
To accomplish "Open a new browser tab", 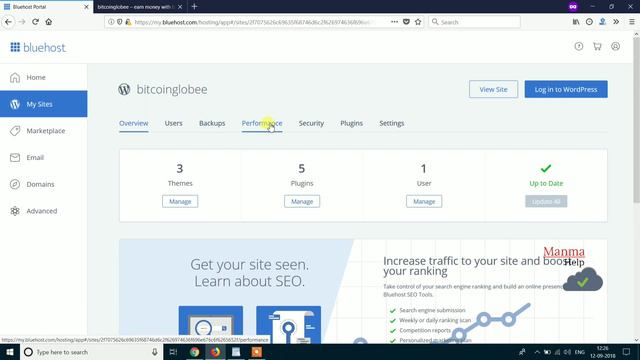I will pyautogui.click(x=194, y=7).
